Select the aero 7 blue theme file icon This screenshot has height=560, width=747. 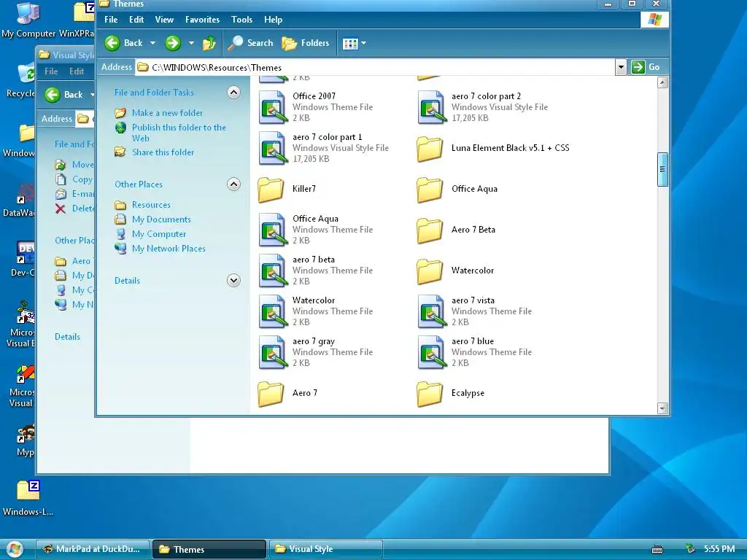[432, 353]
